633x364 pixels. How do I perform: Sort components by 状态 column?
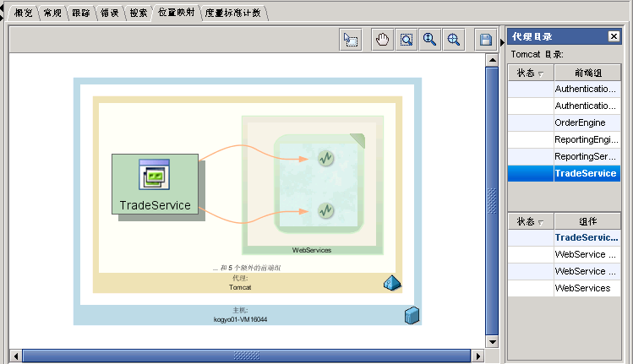pos(531,221)
